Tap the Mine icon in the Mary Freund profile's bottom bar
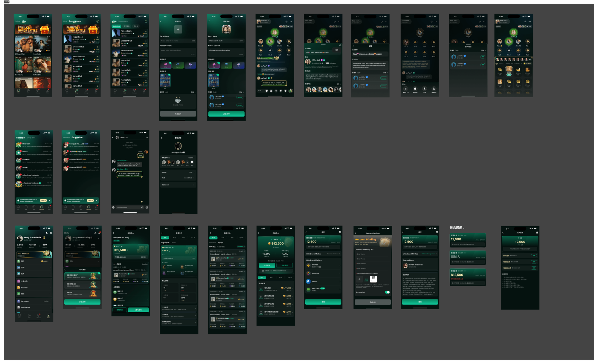This screenshot has height=364, width=598. [x=48, y=316]
